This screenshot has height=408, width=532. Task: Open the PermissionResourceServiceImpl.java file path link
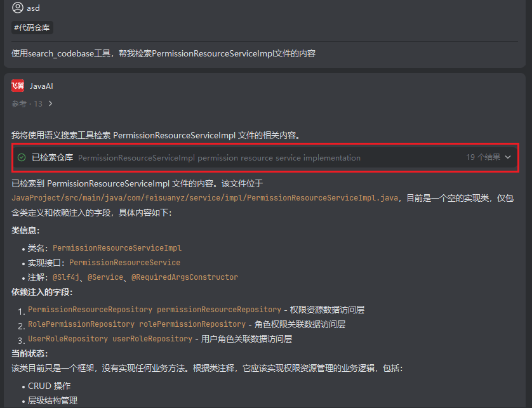pos(204,198)
